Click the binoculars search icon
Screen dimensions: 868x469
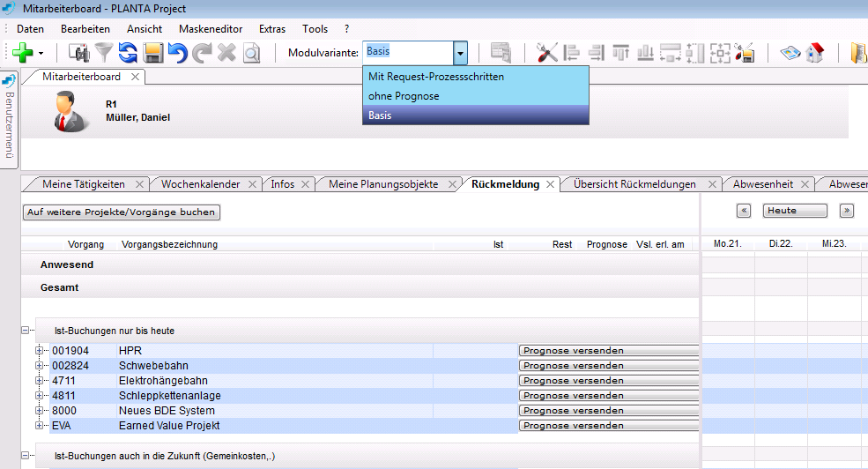click(x=79, y=53)
